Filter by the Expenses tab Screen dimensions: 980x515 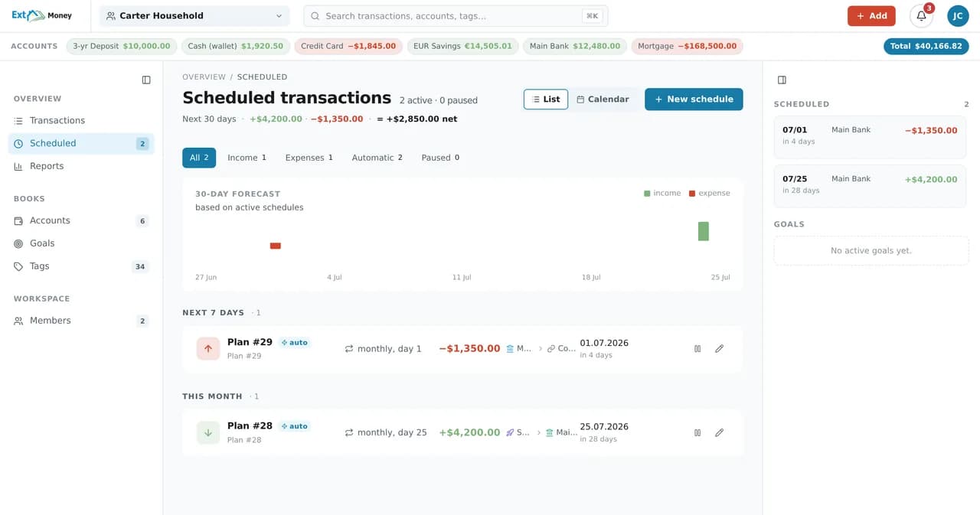(309, 158)
